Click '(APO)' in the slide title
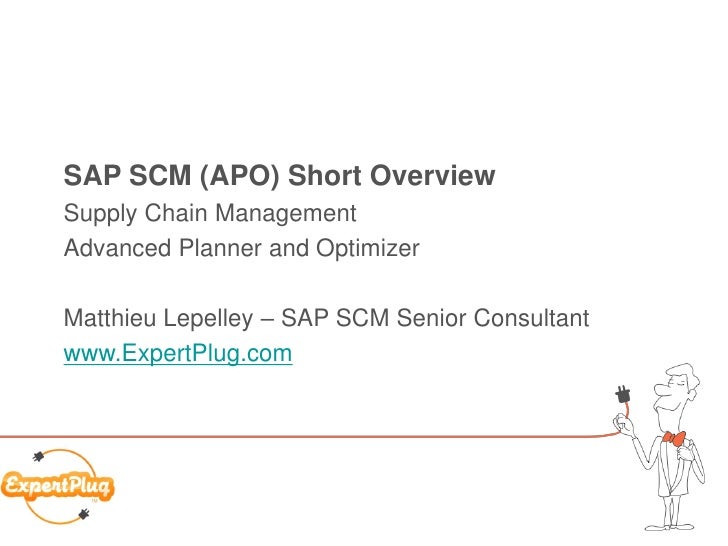 pyautogui.click(x=240, y=176)
